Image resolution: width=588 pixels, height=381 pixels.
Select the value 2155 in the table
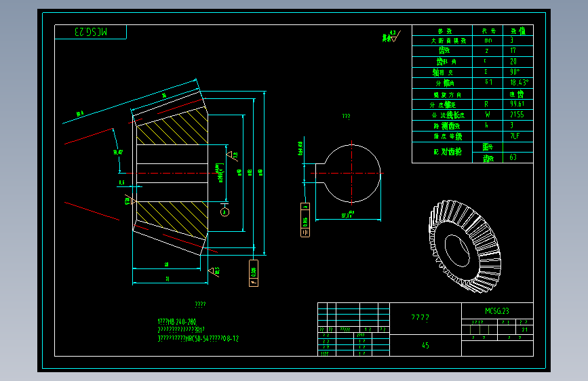[x=517, y=115]
